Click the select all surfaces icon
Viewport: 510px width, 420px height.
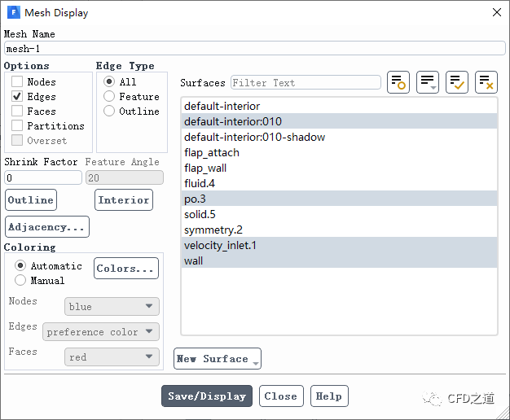coord(457,82)
